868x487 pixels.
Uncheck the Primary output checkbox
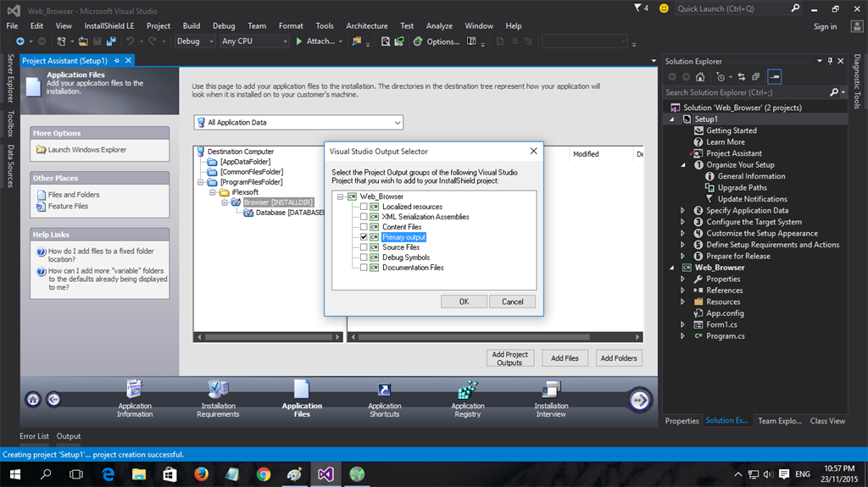tap(364, 237)
